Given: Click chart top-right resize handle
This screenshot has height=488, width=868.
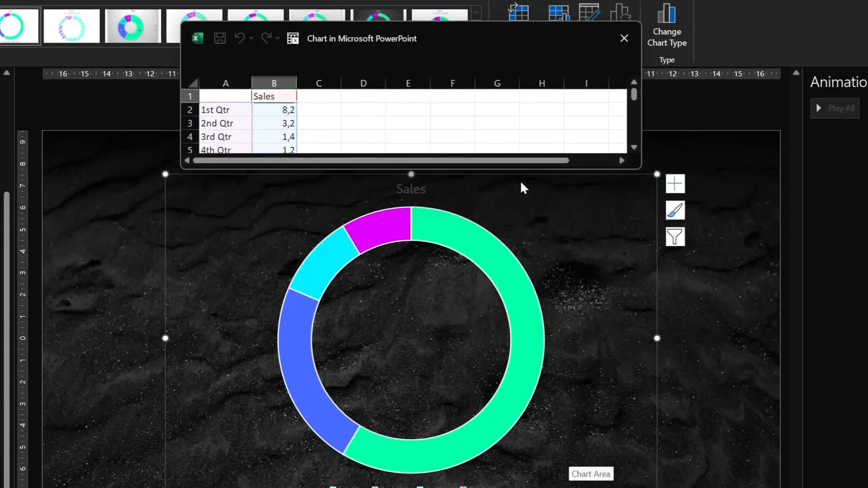Looking at the screenshot, I should click(x=657, y=174).
